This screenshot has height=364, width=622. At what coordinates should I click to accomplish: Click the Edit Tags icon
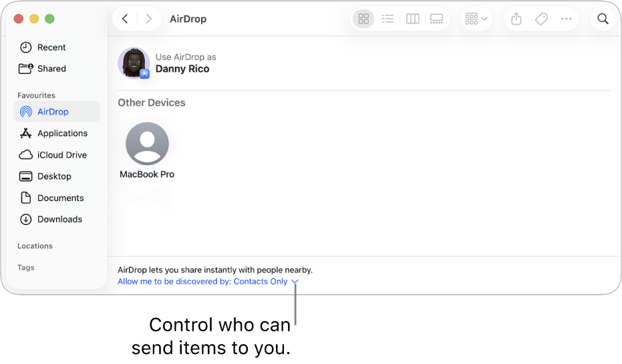pos(541,19)
